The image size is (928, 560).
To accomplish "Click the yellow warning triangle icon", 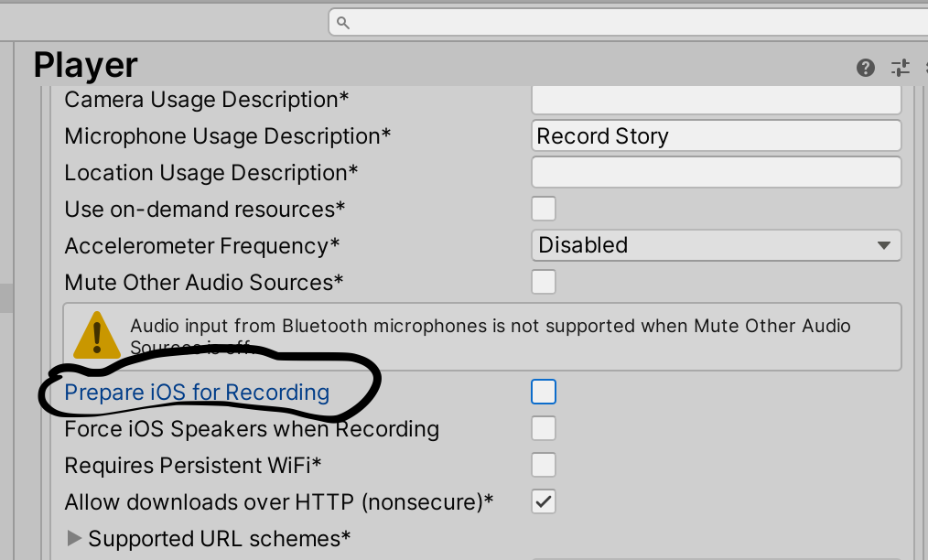I will click(96, 334).
